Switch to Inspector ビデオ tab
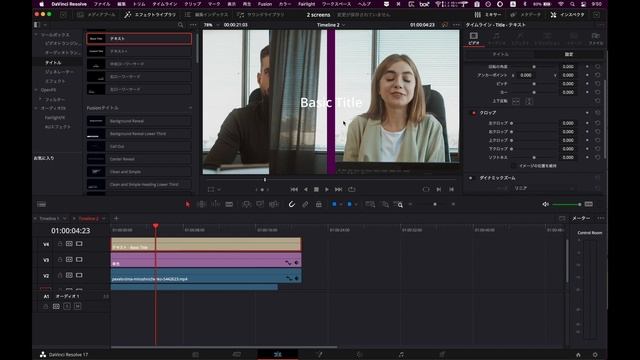The width and height of the screenshot is (640, 360). 473,39
